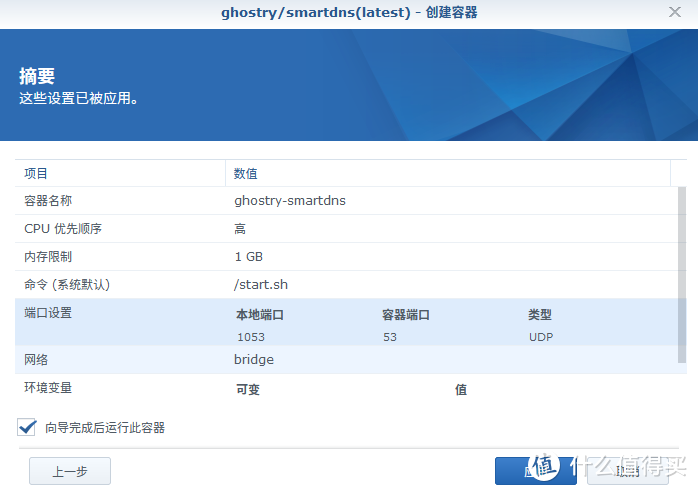Screen dimensions: 698x492
Task: Select the 命令 (系统默认) row label
Action: [x=67, y=285]
